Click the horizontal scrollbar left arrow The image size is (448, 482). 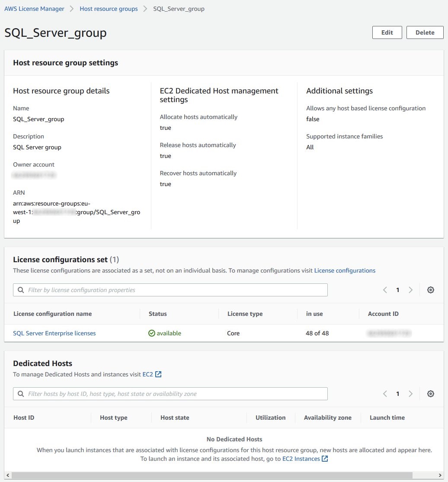8,475
